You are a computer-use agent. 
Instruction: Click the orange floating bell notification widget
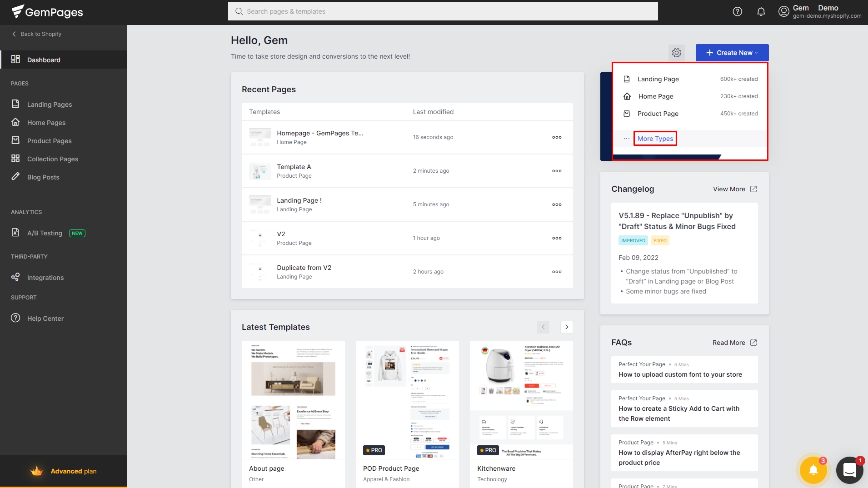(x=813, y=470)
